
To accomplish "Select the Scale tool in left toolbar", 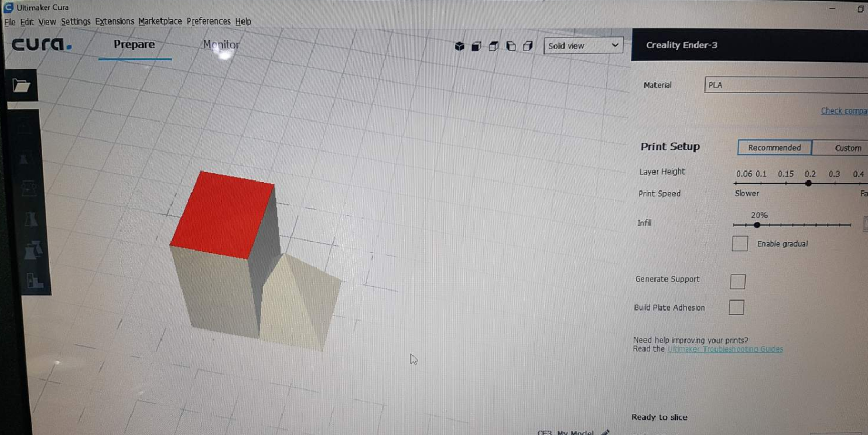I will pyautogui.click(x=25, y=159).
